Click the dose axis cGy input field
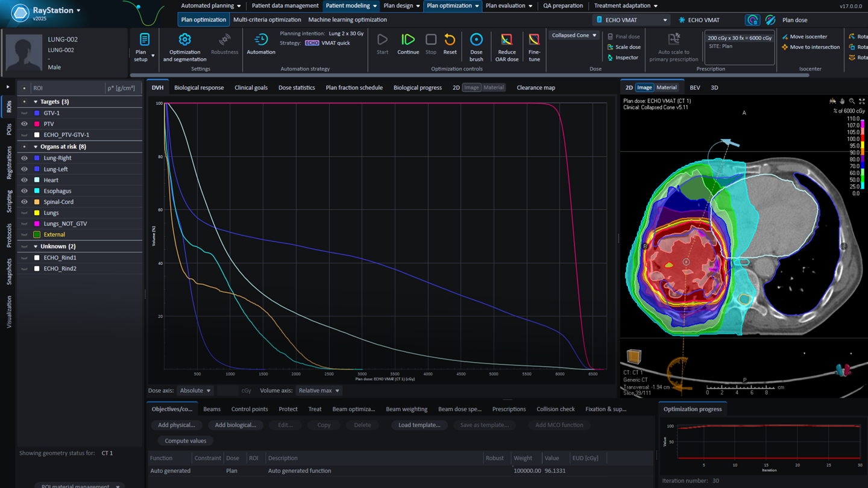 (x=227, y=390)
